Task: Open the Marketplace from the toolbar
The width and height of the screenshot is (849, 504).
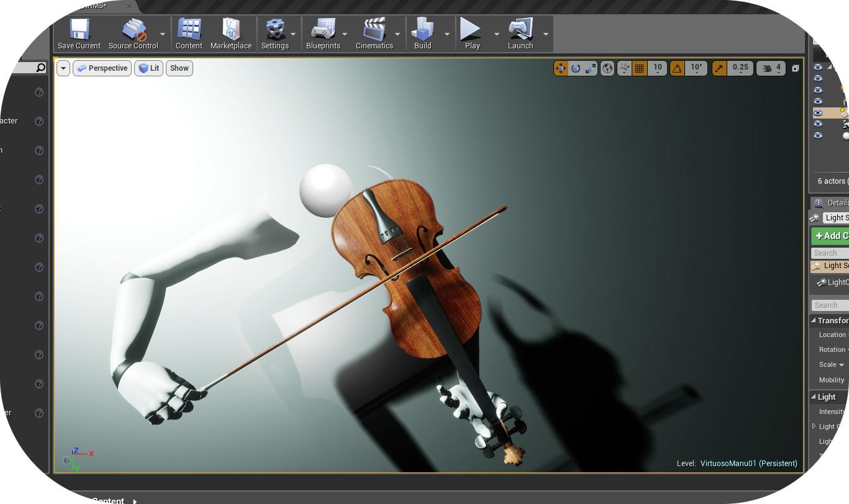Action: tap(230, 30)
